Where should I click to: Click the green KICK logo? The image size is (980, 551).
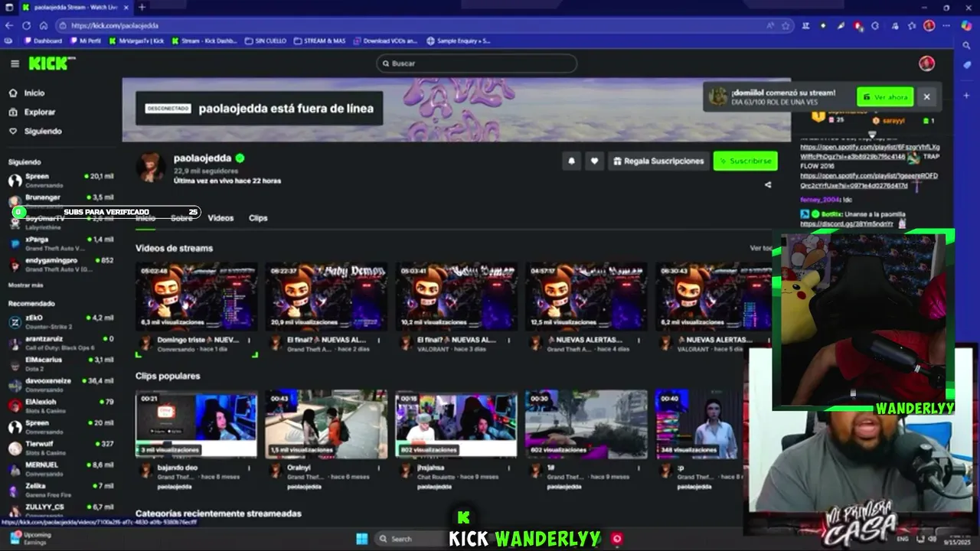[x=51, y=64]
